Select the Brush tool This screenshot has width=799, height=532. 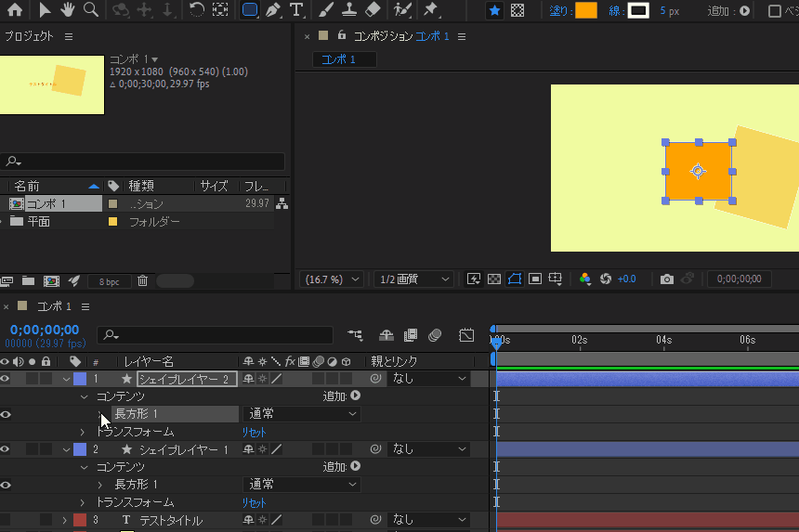(x=326, y=9)
